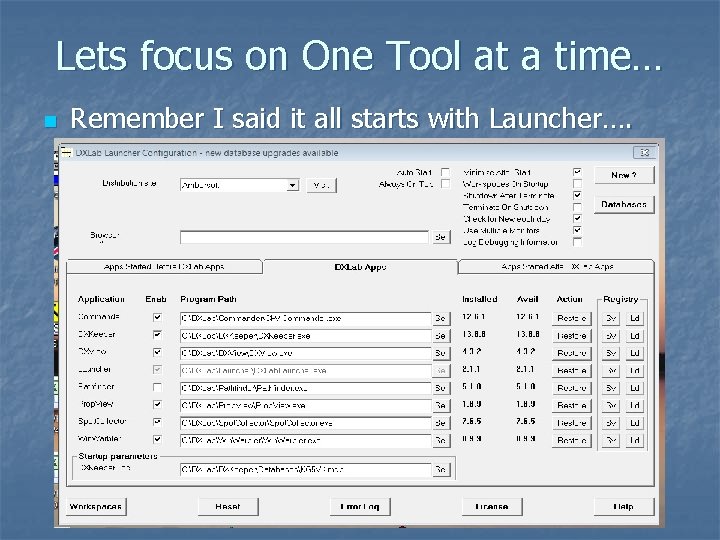Image resolution: width=720 pixels, height=540 pixels.
Task: Toggle Check for New each day checkbox
Action: [x=577, y=219]
